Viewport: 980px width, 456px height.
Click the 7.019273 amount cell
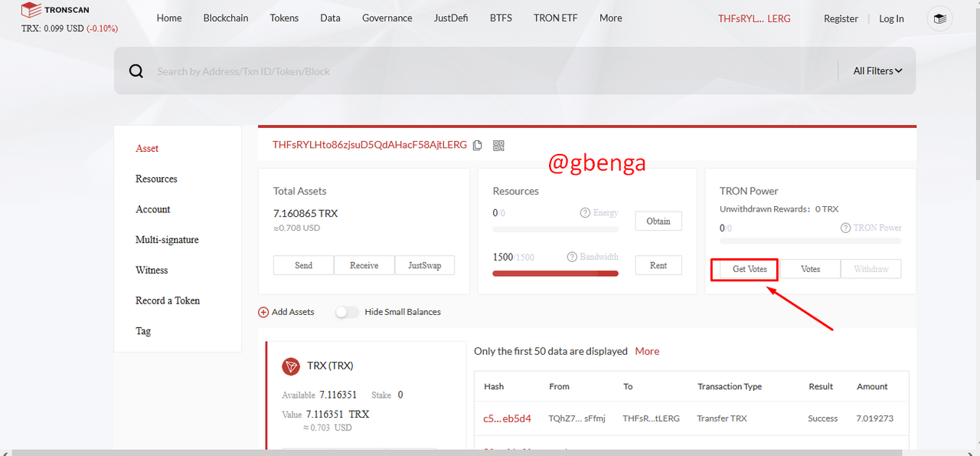(874, 418)
